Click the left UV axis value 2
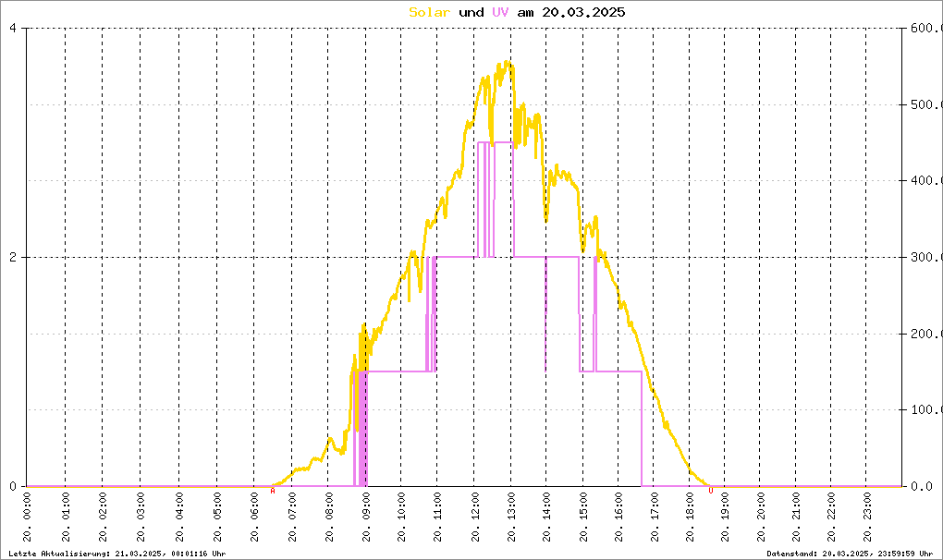This screenshot has width=943, height=560. pyautogui.click(x=13, y=257)
